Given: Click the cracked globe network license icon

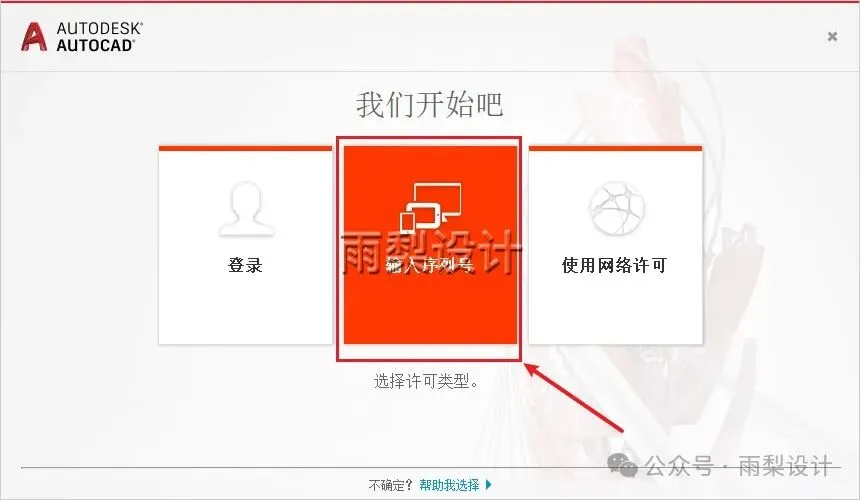Looking at the screenshot, I should pyautogui.click(x=616, y=208).
